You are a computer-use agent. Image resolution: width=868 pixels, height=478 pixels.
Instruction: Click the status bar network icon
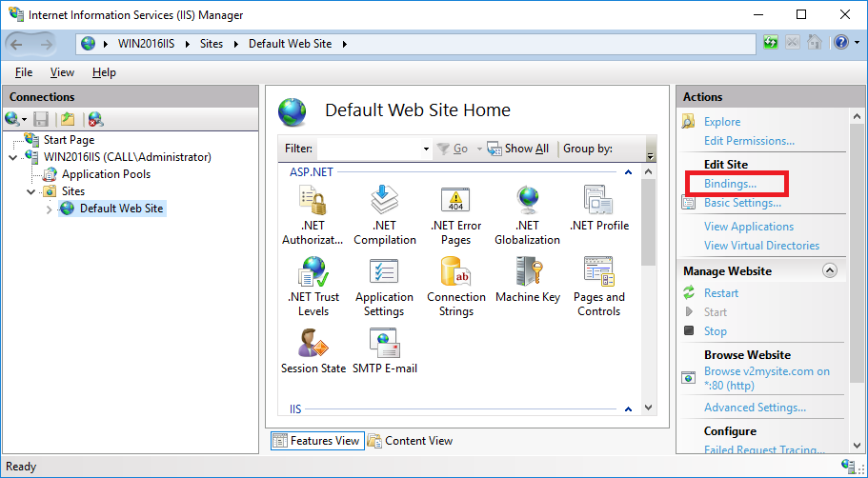pyautogui.click(x=848, y=466)
